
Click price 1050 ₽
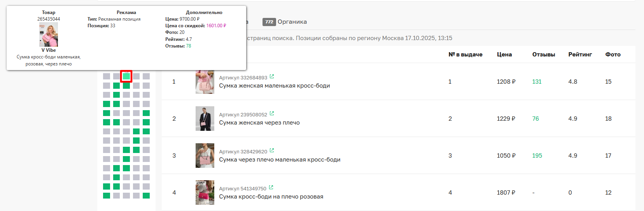click(506, 156)
